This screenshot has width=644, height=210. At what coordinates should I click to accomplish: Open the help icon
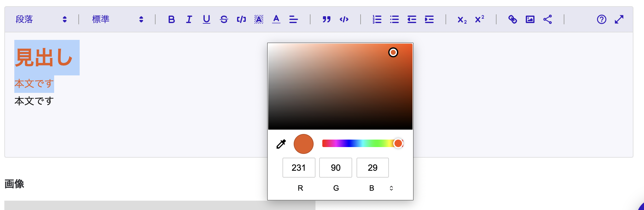click(601, 19)
